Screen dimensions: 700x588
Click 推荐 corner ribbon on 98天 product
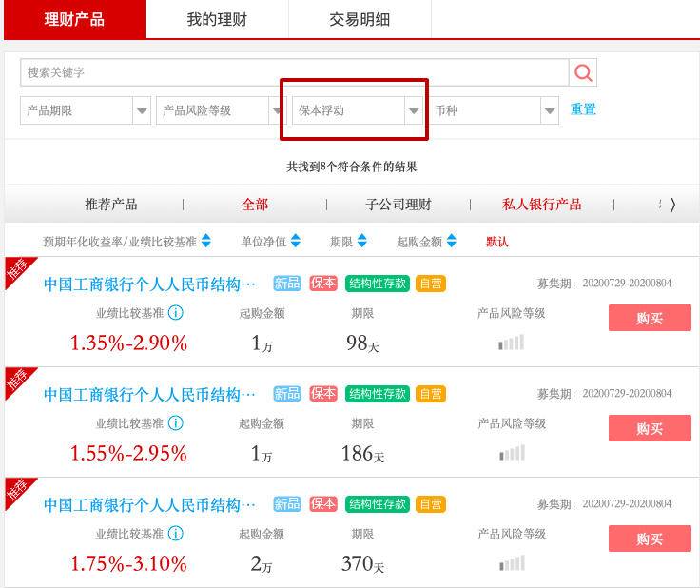pos(17,269)
